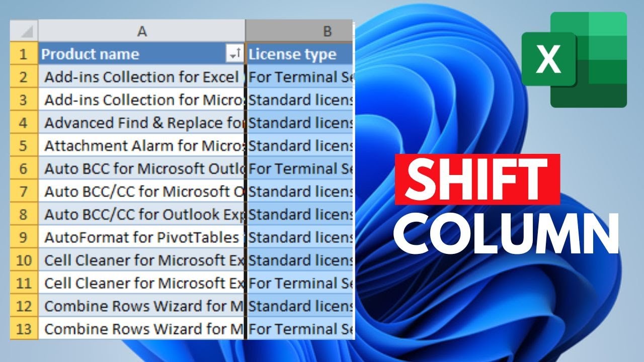
Task: Select cell Auto BCC/CC for Outlook Exp
Action: click(142, 214)
